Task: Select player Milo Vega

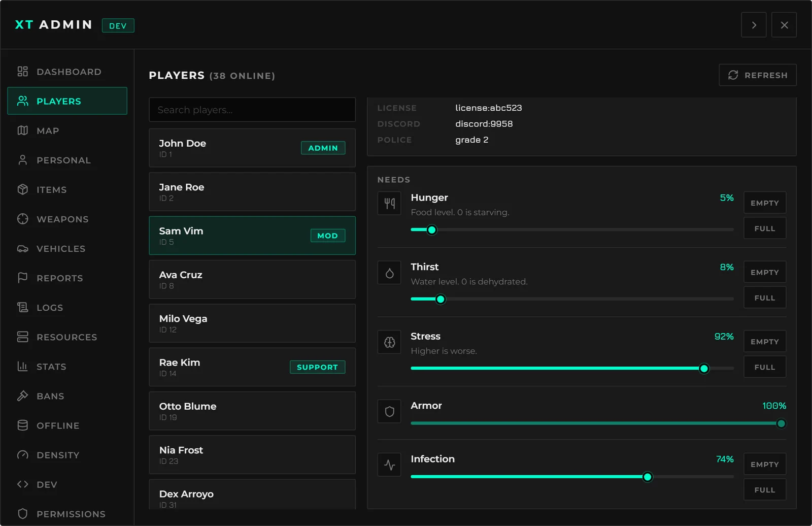Action: 252,323
